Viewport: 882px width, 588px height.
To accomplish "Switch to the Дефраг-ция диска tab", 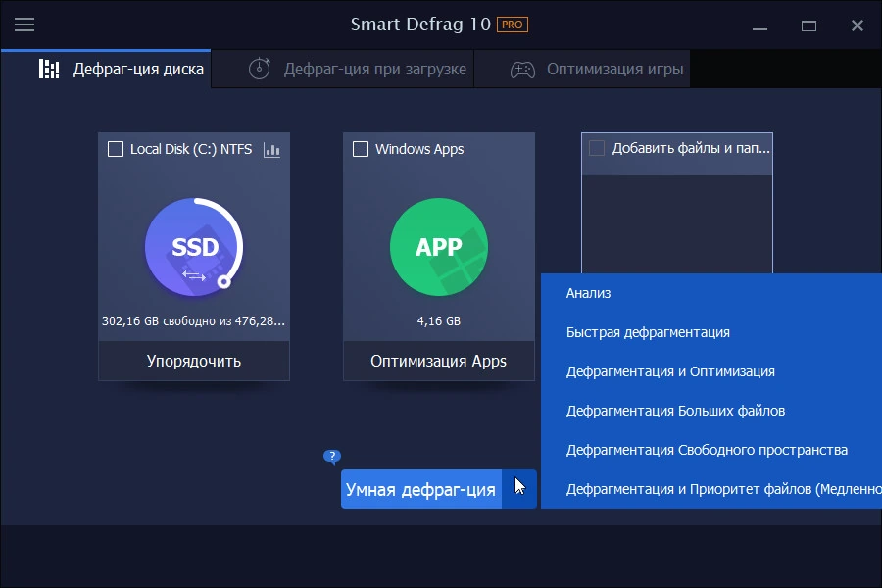I will (x=106, y=69).
